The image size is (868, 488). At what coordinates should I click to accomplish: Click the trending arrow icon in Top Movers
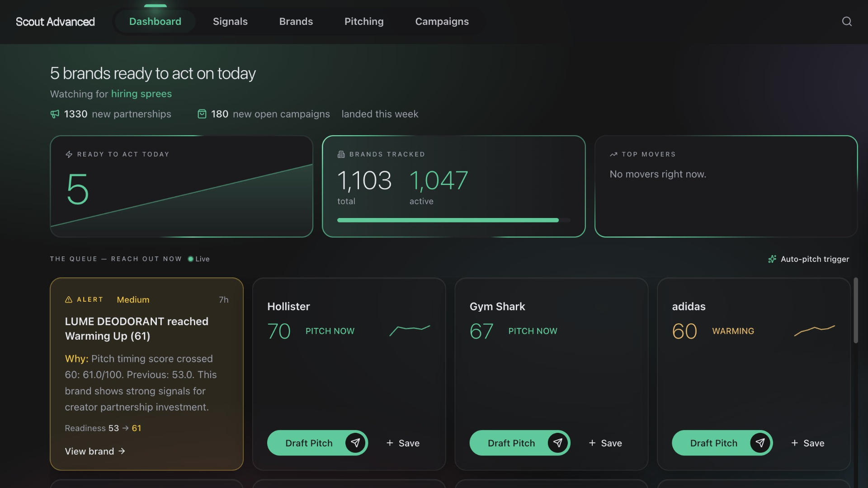pyautogui.click(x=613, y=154)
